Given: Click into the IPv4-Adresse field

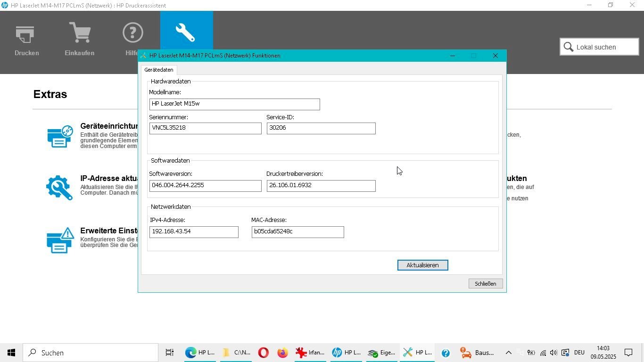Looking at the screenshot, I should 194,232.
